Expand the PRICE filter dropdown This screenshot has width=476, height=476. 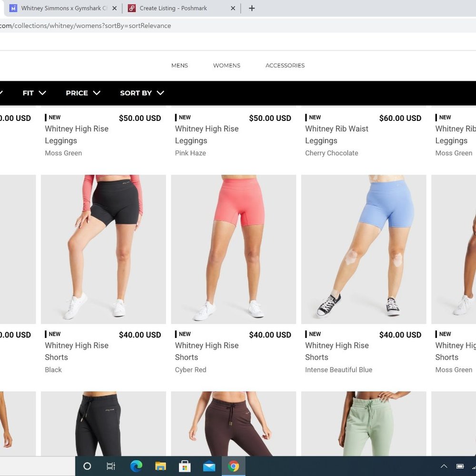[x=83, y=93]
